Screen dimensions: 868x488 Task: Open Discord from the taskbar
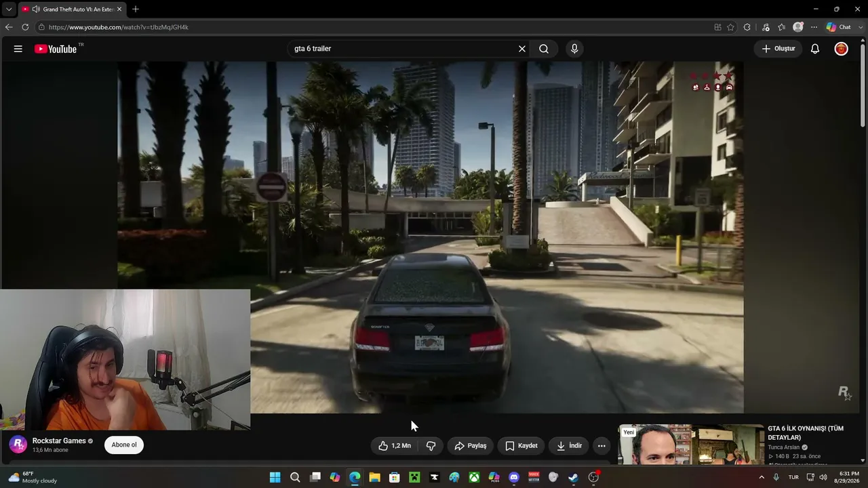pos(514,477)
